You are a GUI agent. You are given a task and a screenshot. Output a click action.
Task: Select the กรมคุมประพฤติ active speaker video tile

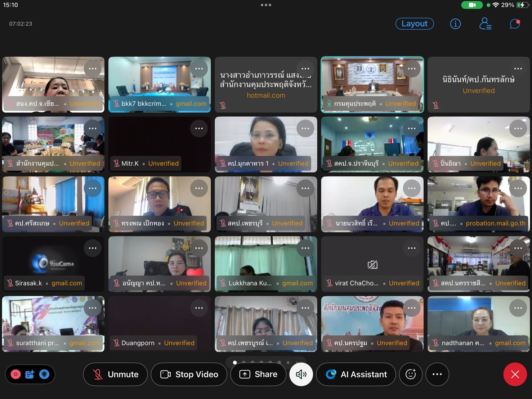(372, 85)
